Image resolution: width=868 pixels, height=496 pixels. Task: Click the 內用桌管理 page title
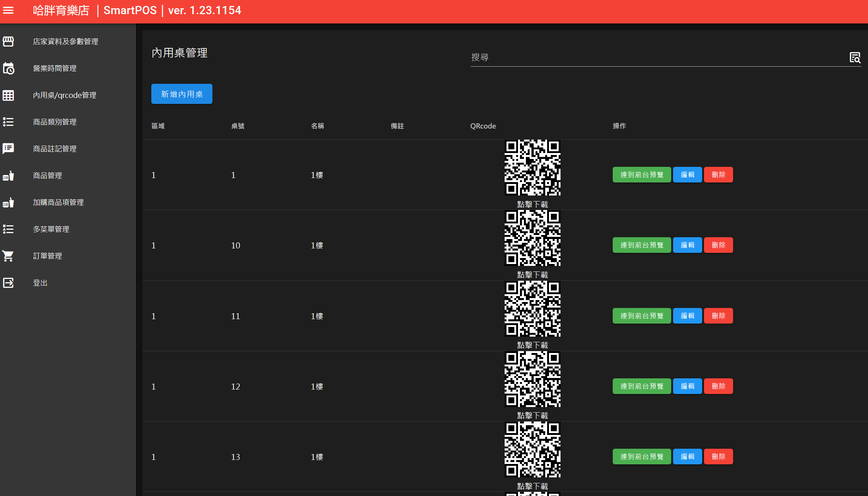[x=180, y=53]
